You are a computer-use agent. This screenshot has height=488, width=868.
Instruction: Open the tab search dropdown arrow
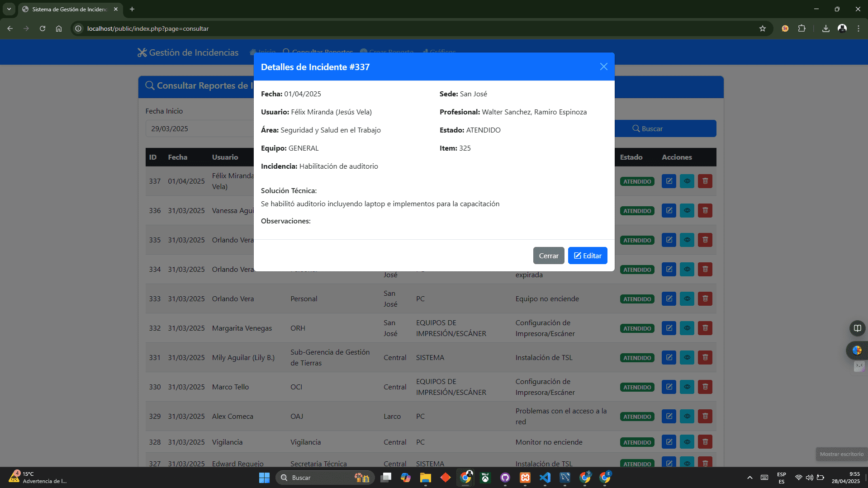(9, 9)
